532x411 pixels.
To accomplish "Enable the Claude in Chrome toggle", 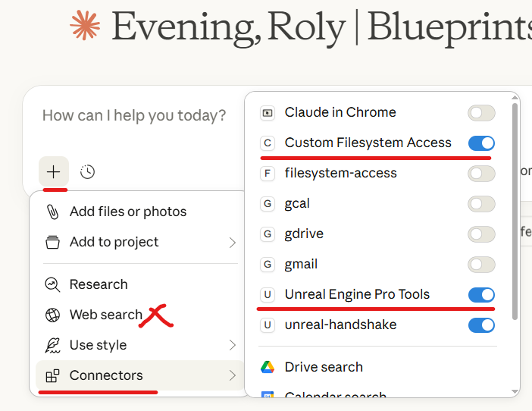I will tap(481, 113).
